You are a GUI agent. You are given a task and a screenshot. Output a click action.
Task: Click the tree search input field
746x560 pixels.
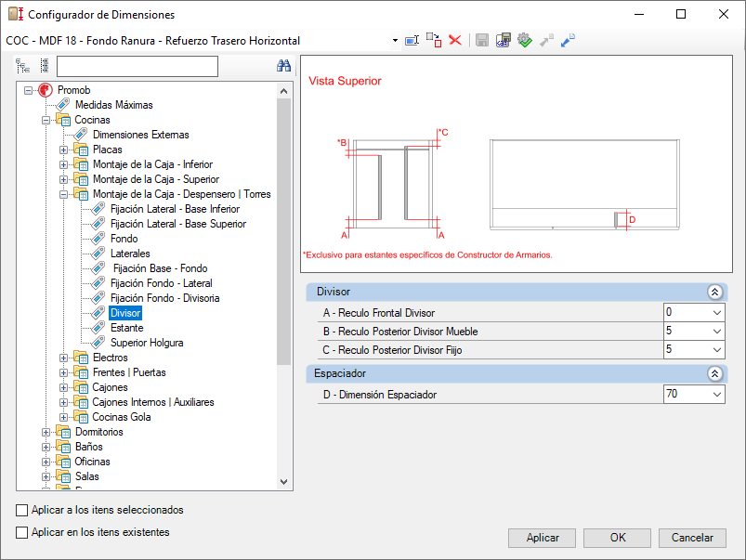click(x=137, y=66)
